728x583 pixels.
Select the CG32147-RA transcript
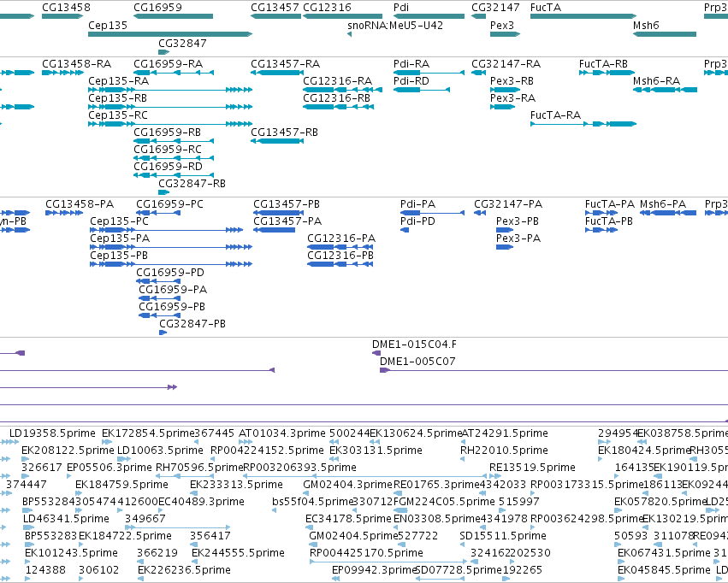point(479,73)
